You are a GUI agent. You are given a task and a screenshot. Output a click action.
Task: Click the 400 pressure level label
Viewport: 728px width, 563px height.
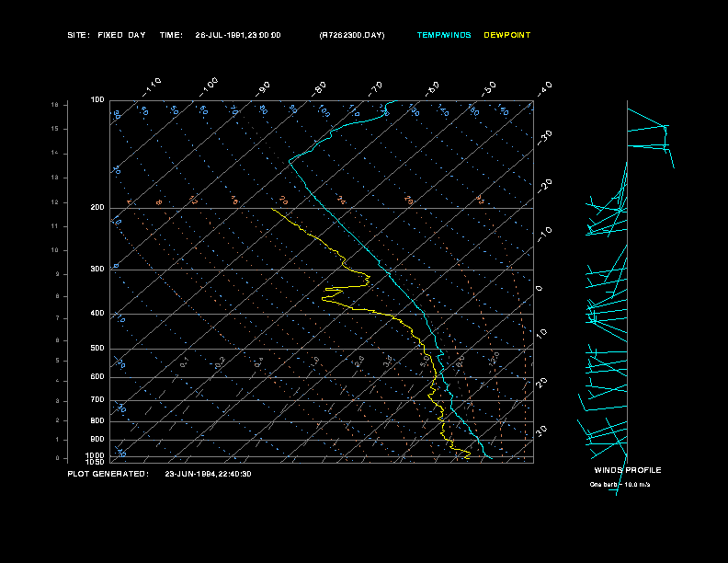tap(97, 313)
